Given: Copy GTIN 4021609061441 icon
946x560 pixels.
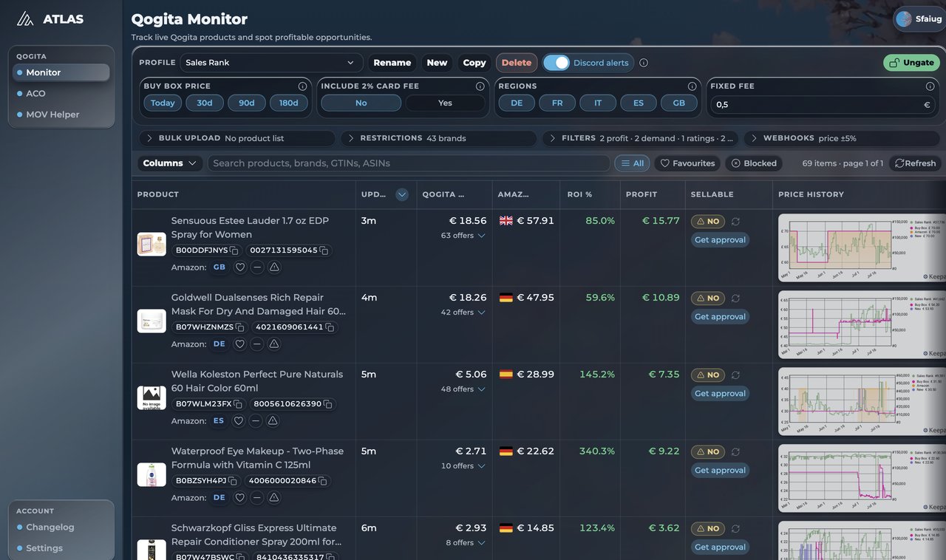Looking at the screenshot, I should (x=330, y=327).
